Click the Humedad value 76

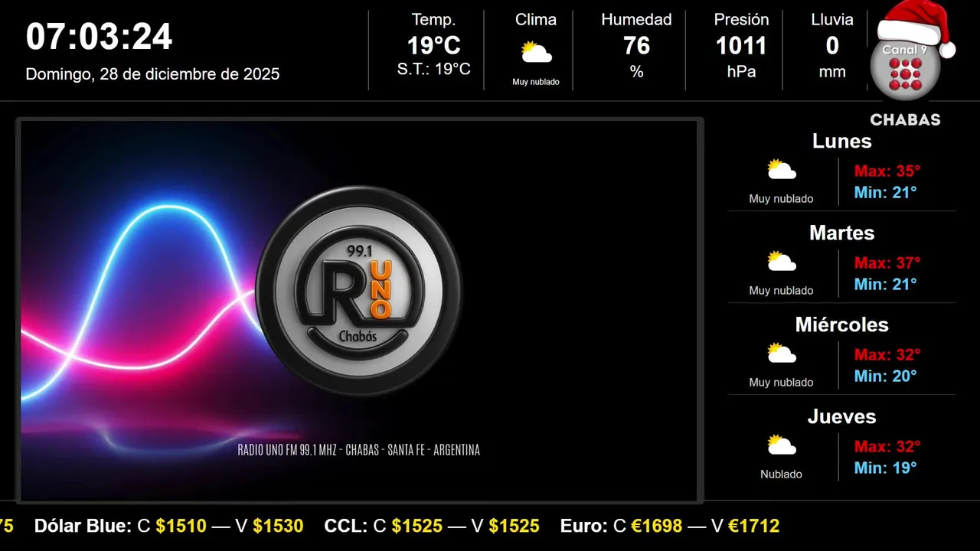(636, 46)
